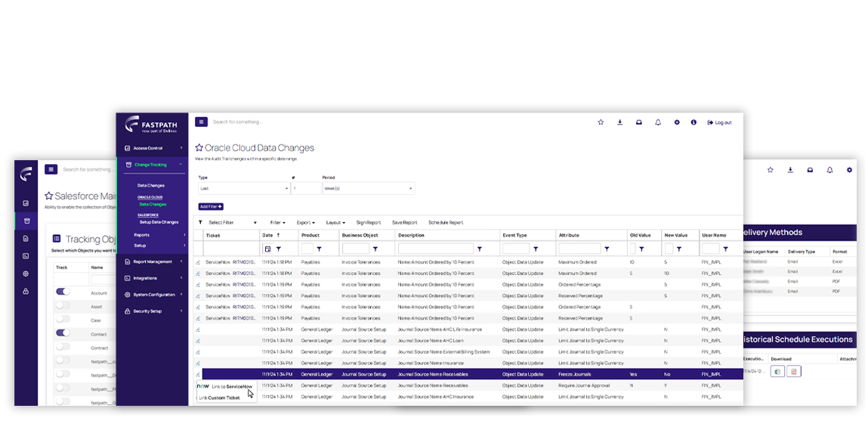Click the Event Type column filter funnel
Image resolution: width=868 pixels, height=433 pixels.
(x=536, y=249)
